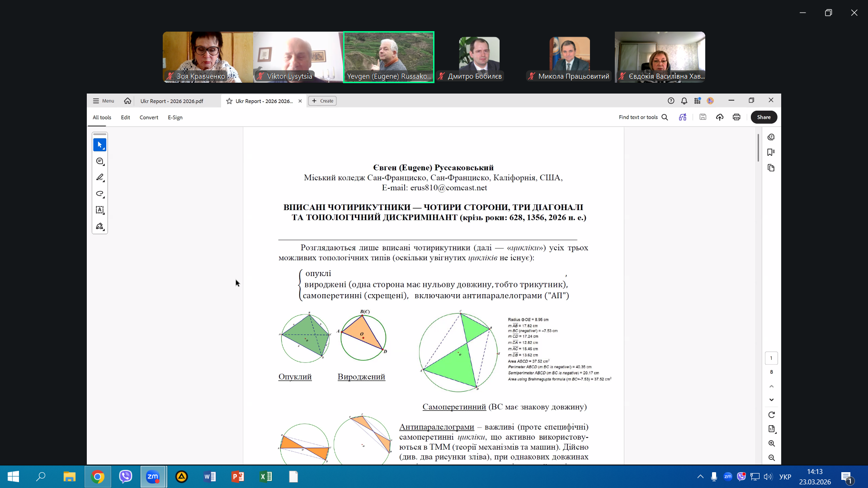Open the bookmarks panel icon
Screen dimensions: 868x488
[771, 152]
